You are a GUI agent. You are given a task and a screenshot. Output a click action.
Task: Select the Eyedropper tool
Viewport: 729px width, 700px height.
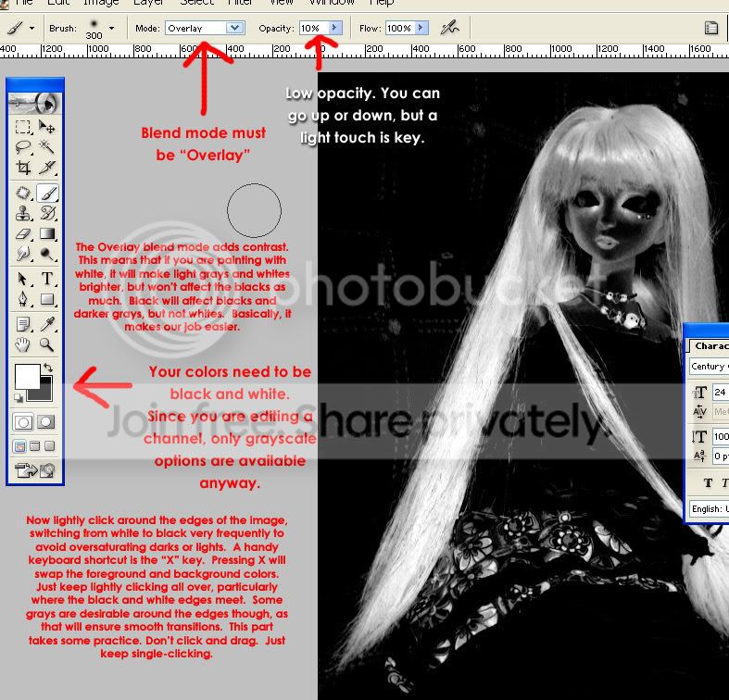tap(47, 324)
